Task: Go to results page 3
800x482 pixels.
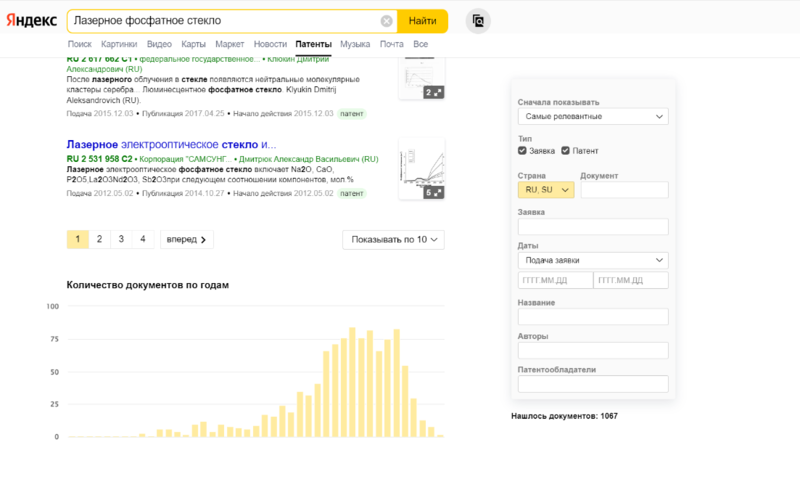Action: (x=121, y=239)
